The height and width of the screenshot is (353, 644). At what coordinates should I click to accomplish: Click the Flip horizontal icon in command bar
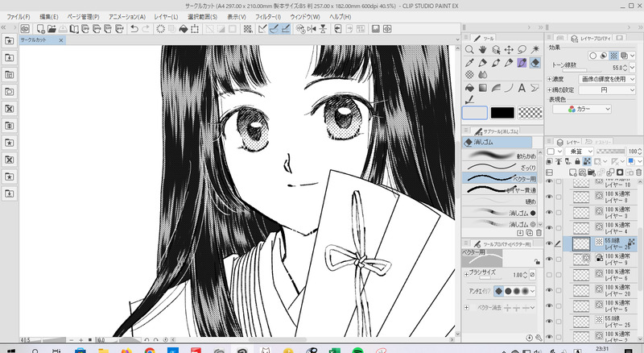[x=312, y=29]
